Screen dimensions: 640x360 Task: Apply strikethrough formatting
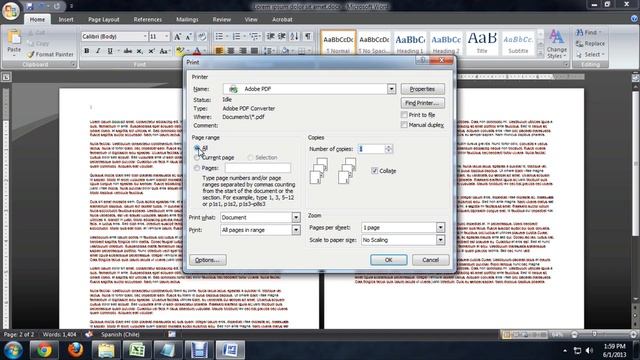click(x=128, y=51)
